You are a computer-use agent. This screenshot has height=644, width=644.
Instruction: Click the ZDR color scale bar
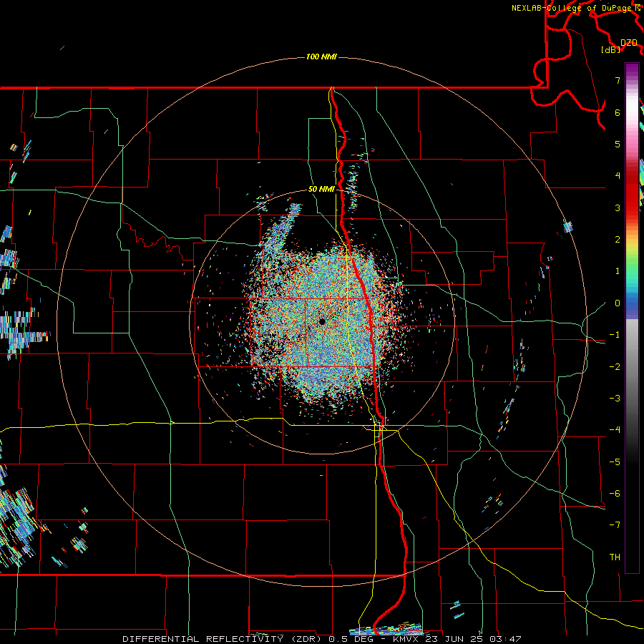coord(632,318)
